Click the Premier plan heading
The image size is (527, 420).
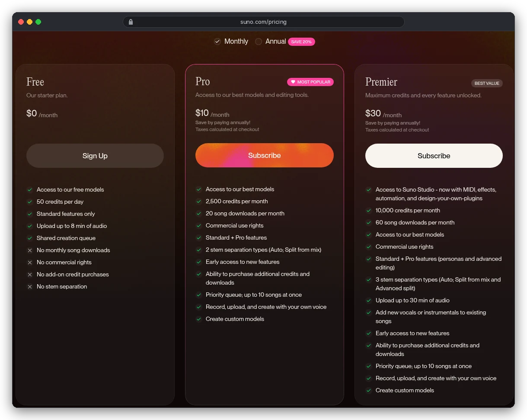(381, 82)
